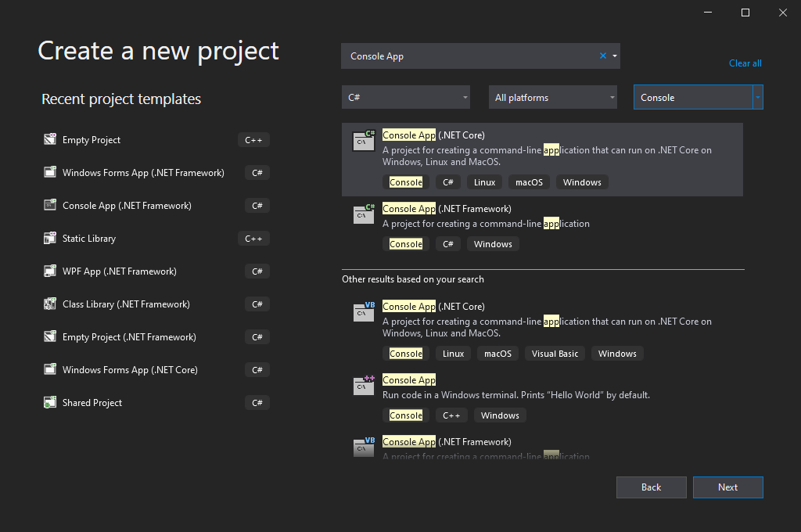The image size is (801, 532).
Task: Click the Next button
Action: (x=728, y=487)
